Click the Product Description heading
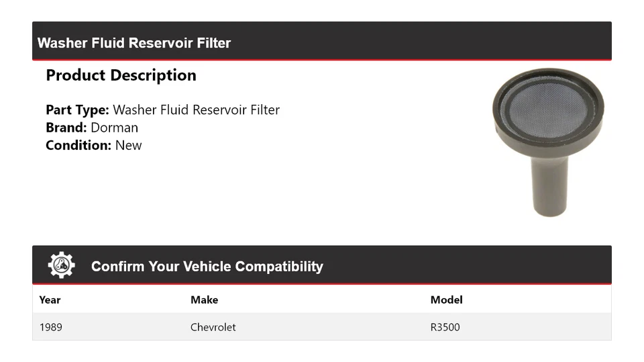 (121, 75)
